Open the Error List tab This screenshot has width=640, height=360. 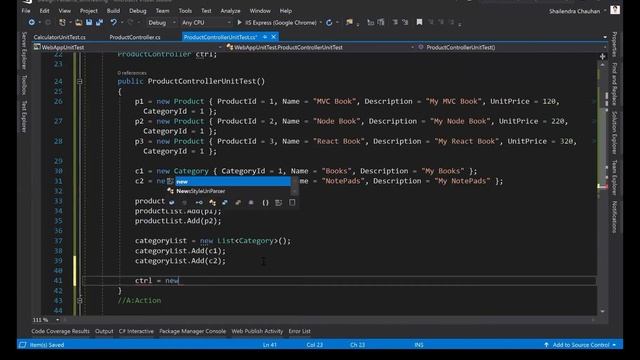[x=300, y=331]
